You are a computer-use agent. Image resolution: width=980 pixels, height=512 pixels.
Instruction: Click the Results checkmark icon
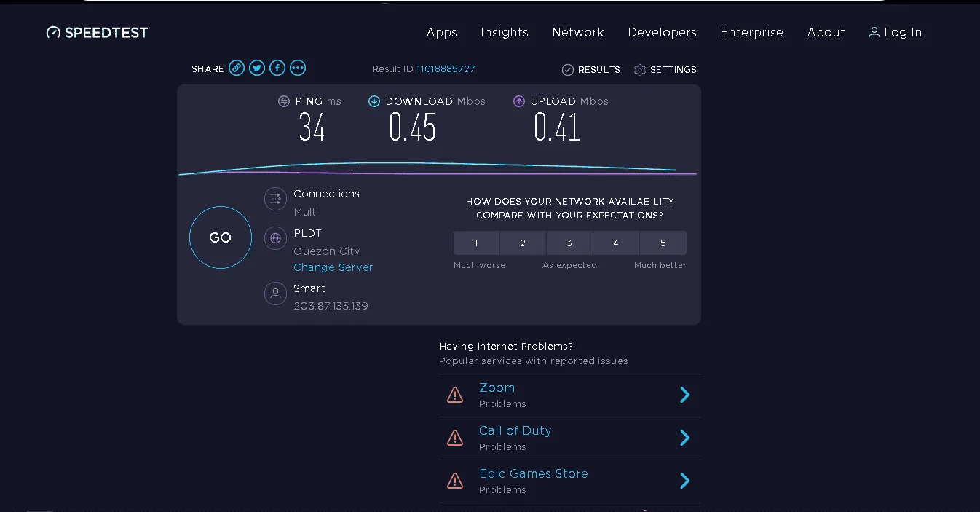click(x=568, y=70)
